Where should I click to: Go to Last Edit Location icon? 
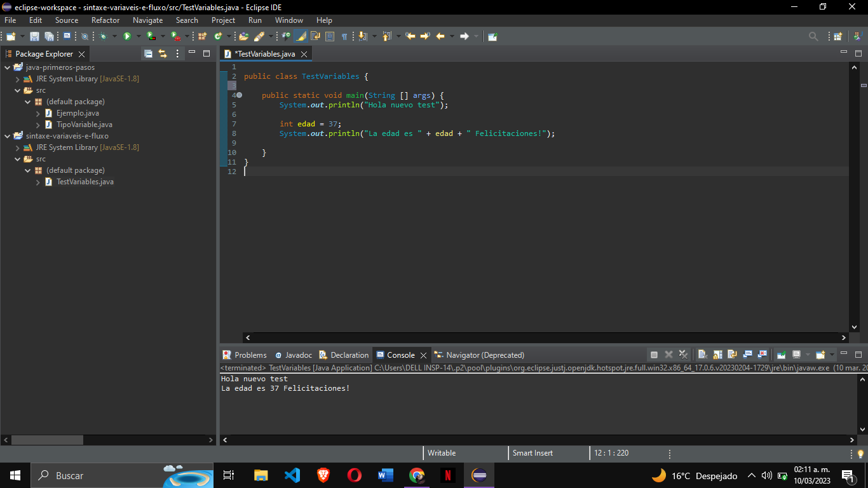point(410,36)
